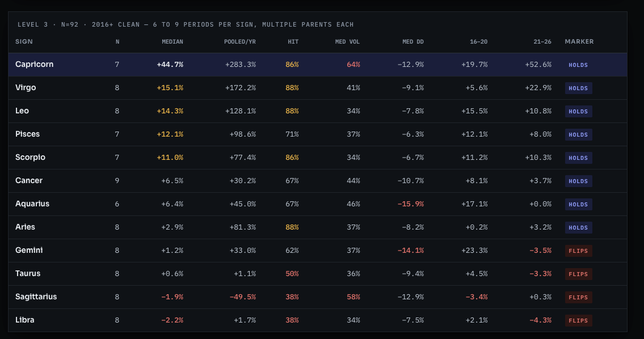
Task: Select the Scorpio row name
Action: point(30,158)
